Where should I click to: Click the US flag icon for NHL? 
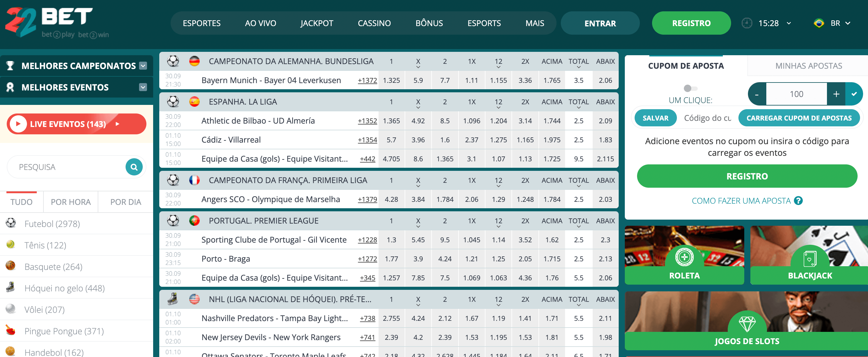click(x=194, y=299)
